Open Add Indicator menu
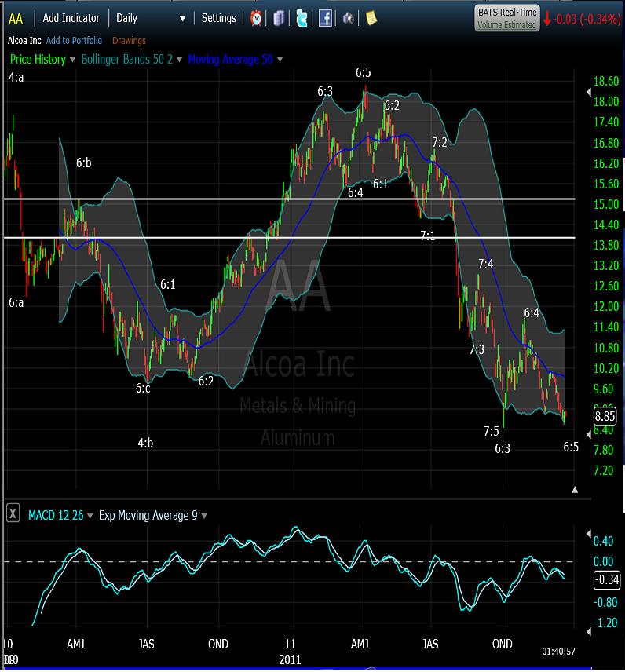The height and width of the screenshot is (672, 625). coord(71,18)
